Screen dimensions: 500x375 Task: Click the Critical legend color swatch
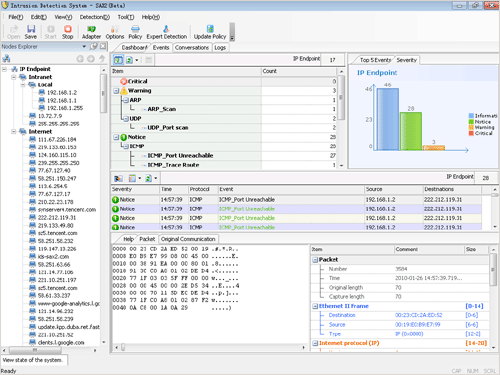point(471,133)
